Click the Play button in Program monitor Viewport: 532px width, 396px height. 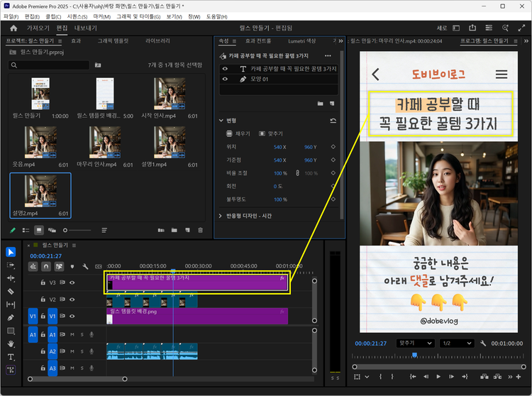438,376
